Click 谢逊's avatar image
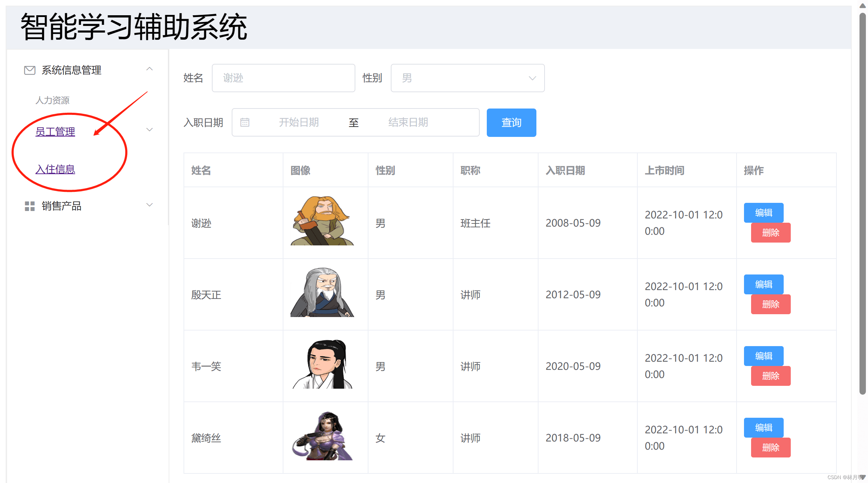This screenshot has width=868, height=483. tap(322, 221)
